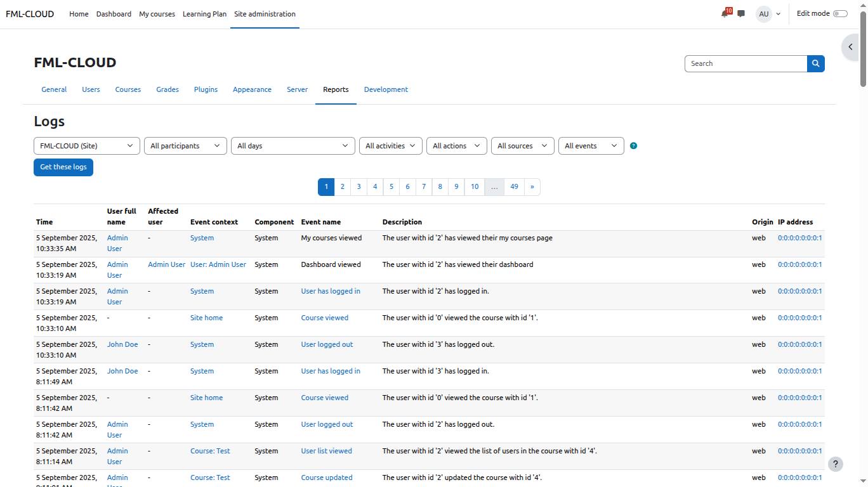Image resolution: width=868 pixels, height=487 pixels.
Task: Open the User list viewed event link
Action: (x=326, y=451)
